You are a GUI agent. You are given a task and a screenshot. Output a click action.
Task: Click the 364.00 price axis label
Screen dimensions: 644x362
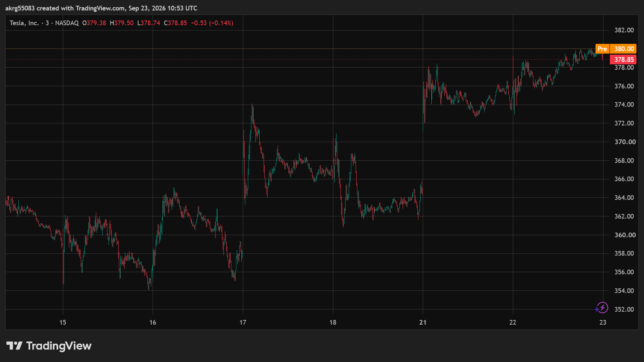pos(624,198)
